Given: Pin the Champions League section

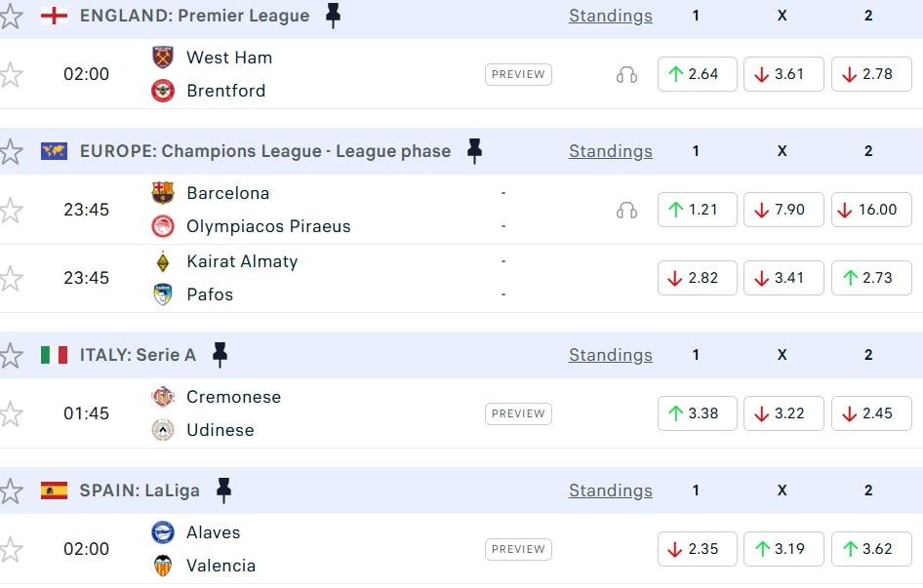Looking at the screenshot, I should (x=474, y=151).
